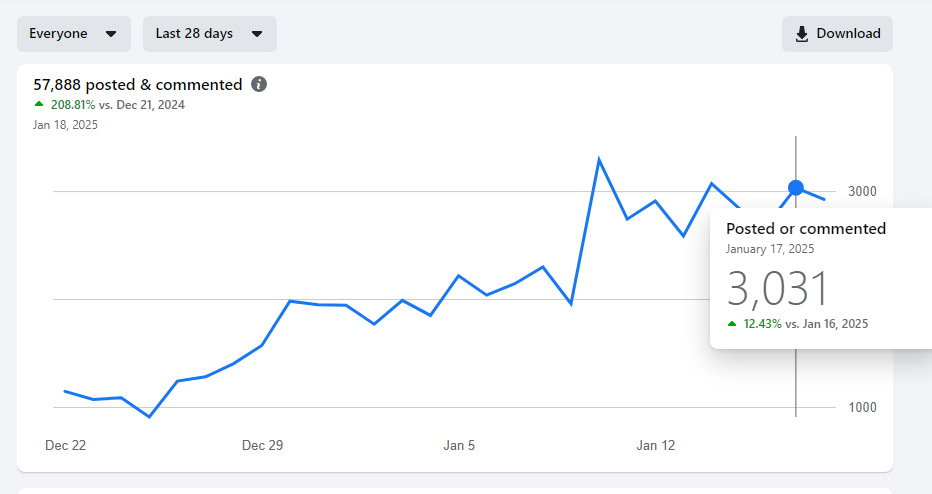Click the chart peak after Jan 5
The image size is (932, 494).
point(599,159)
